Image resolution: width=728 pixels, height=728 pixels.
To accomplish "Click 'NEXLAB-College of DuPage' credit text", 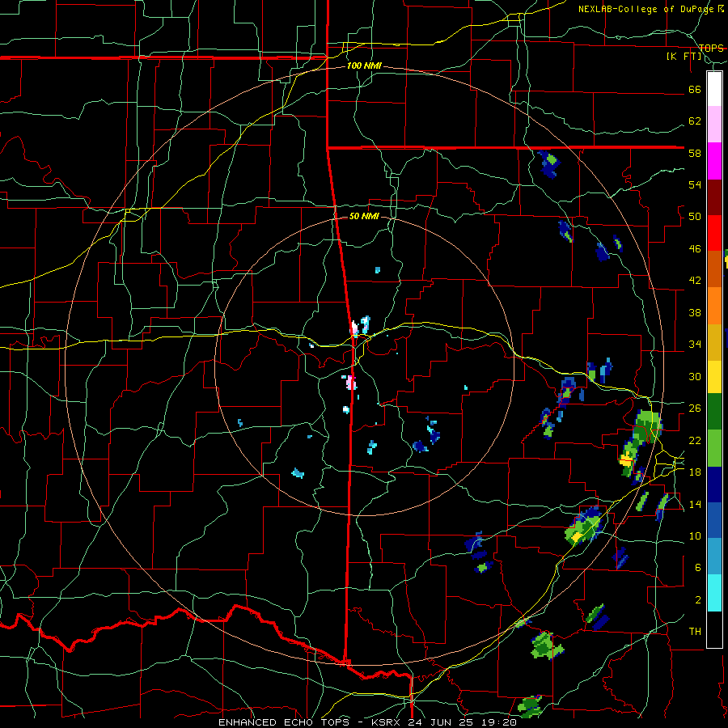I will [647, 9].
